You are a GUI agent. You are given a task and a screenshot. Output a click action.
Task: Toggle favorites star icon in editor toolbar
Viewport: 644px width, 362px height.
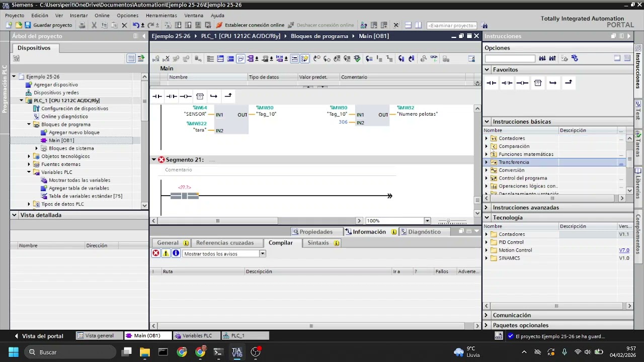[304, 59]
